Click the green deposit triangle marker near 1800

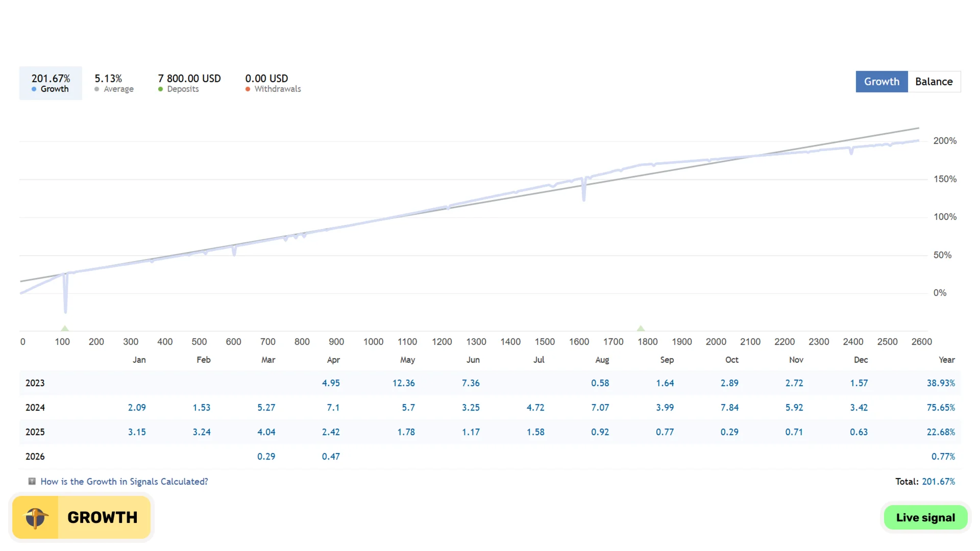click(x=641, y=328)
